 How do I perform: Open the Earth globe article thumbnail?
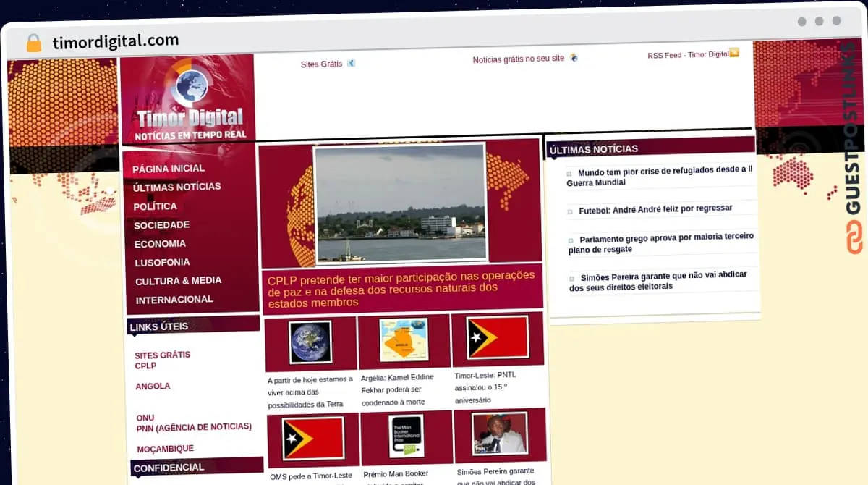pyautogui.click(x=310, y=342)
